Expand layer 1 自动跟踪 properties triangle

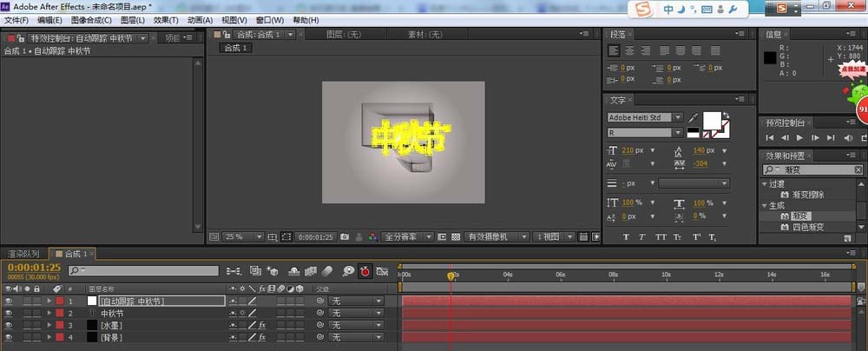(49, 301)
